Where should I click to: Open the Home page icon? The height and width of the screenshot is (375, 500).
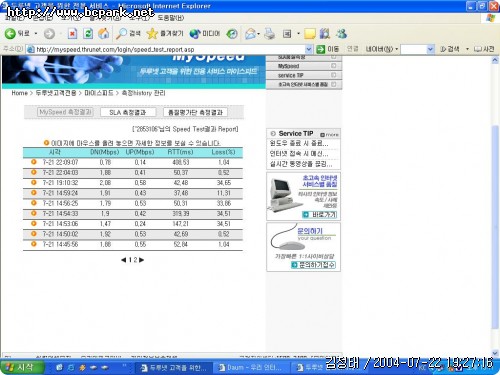(104, 33)
